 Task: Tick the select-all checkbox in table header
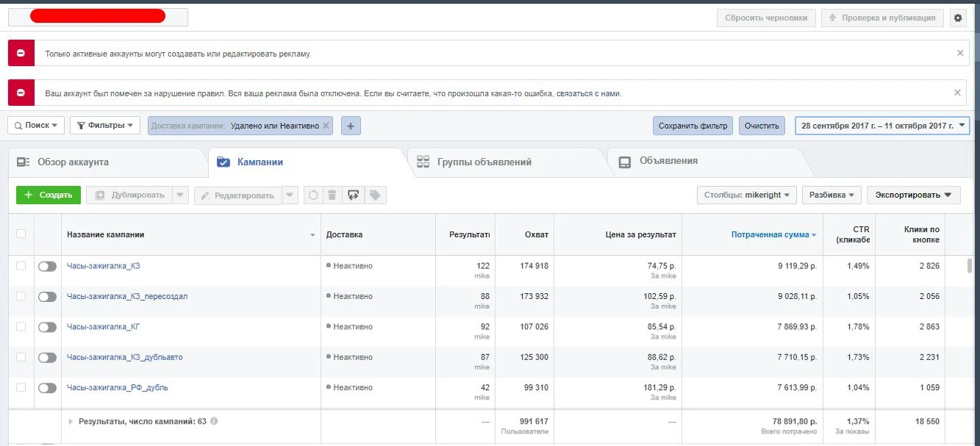pyautogui.click(x=21, y=234)
